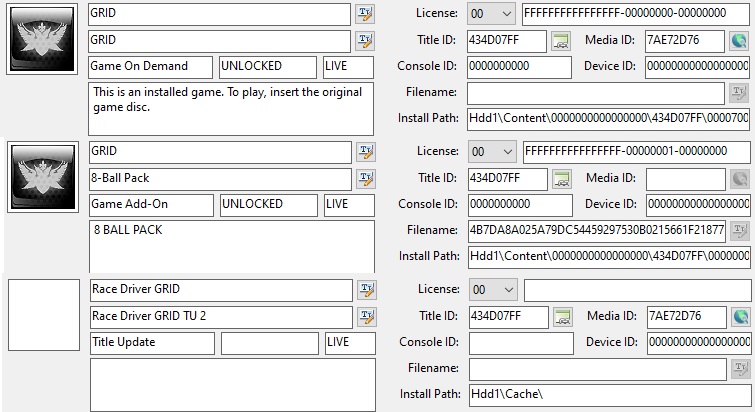This screenshot has width=755, height=412.
Task: Click greyed globe icon beside empty Media ID, 8-Ball Pack entry
Action: click(x=740, y=180)
